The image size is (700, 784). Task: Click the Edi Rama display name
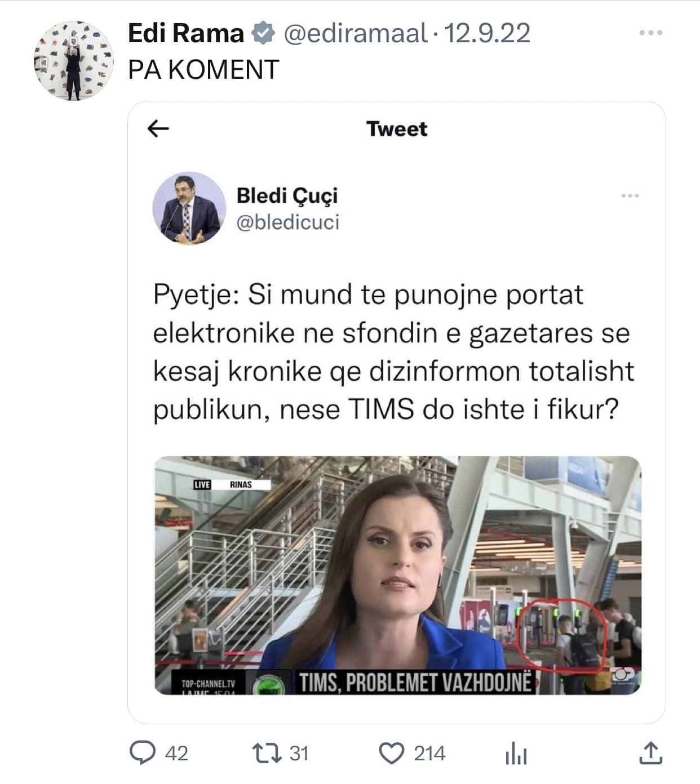point(185,33)
